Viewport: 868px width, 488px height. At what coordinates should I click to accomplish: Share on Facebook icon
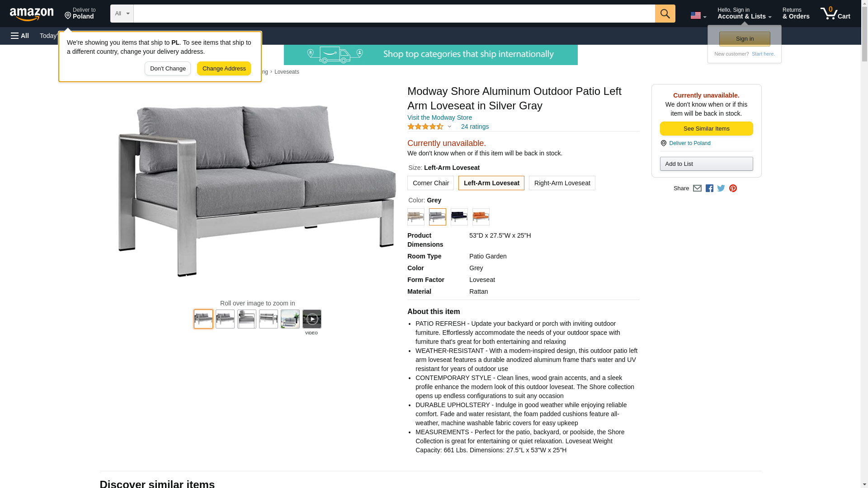point(709,188)
